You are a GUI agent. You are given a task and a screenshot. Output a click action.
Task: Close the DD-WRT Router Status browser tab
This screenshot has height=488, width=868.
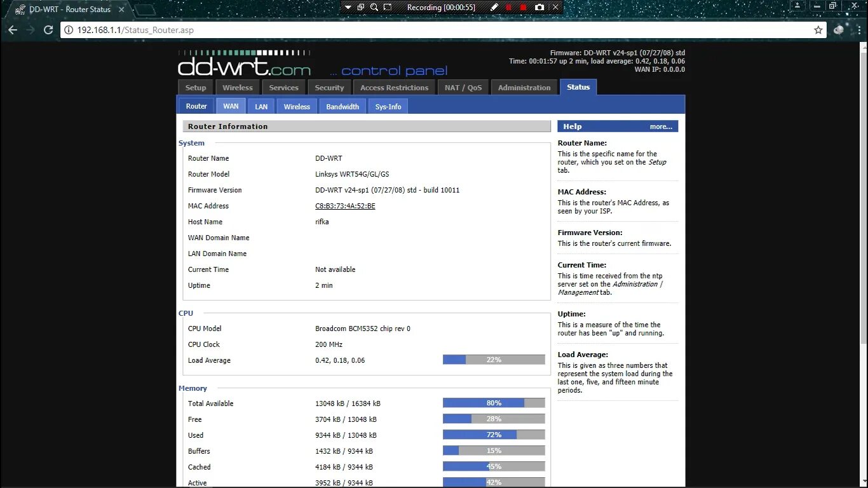(121, 10)
